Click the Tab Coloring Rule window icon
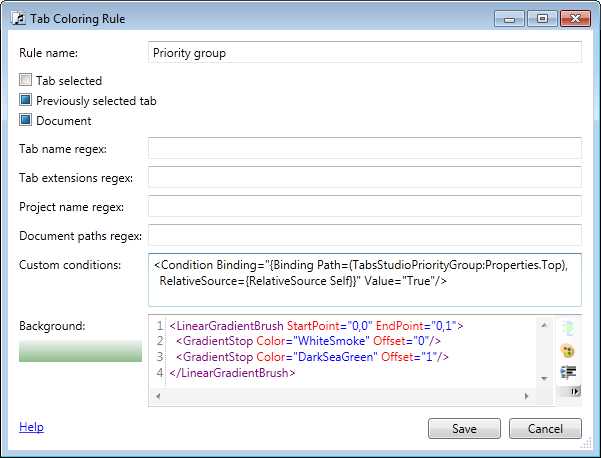Screen dimensions: 601x458 (x=18, y=18)
